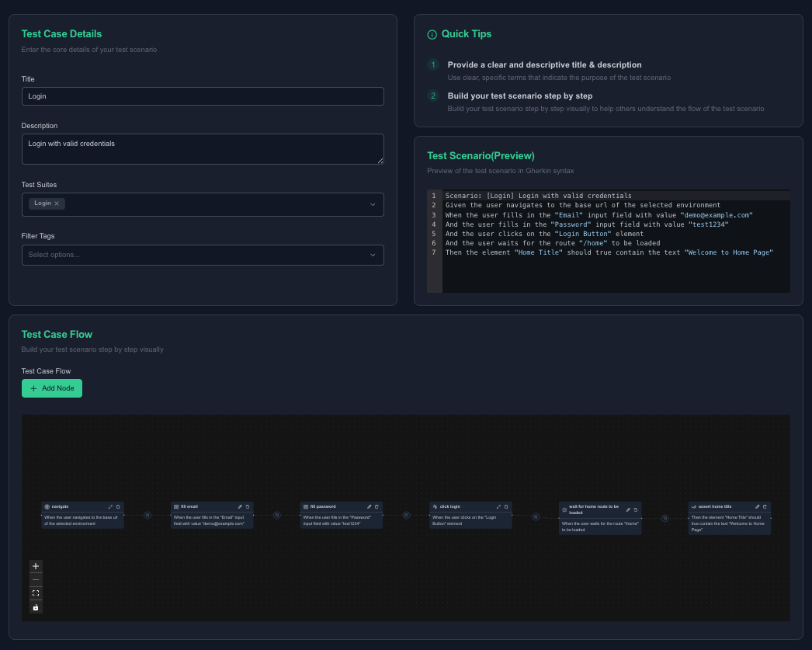
Task: Open the Test Suites dropdown
Action: 371,203
